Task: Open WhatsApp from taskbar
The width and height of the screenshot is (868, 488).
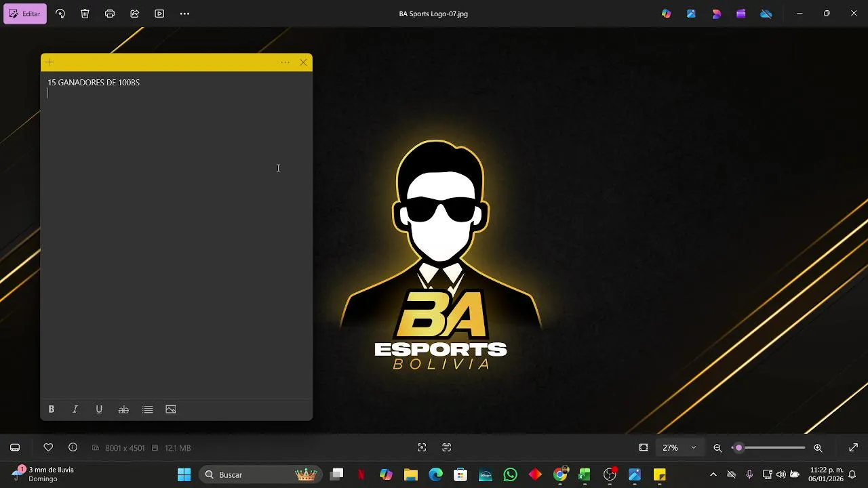Action: click(x=510, y=474)
